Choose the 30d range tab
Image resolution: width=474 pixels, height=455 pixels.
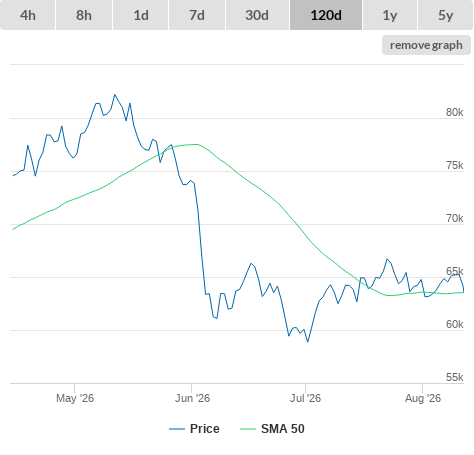point(257,15)
